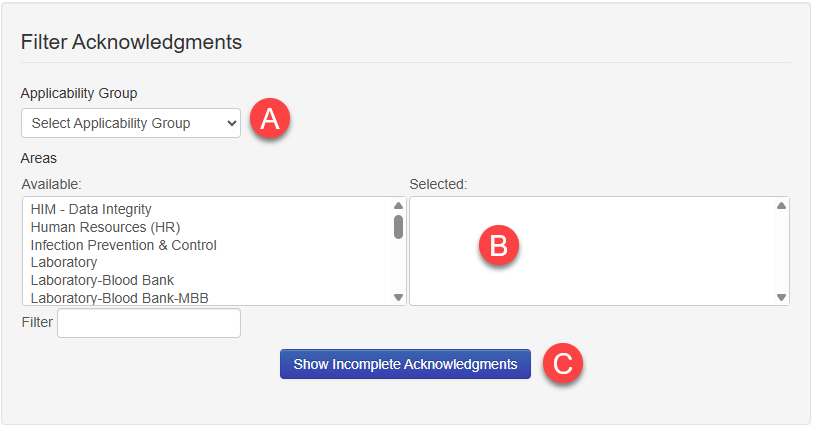Click the red A annotation marker
This screenshot has height=427, width=814.
[x=270, y=119]
